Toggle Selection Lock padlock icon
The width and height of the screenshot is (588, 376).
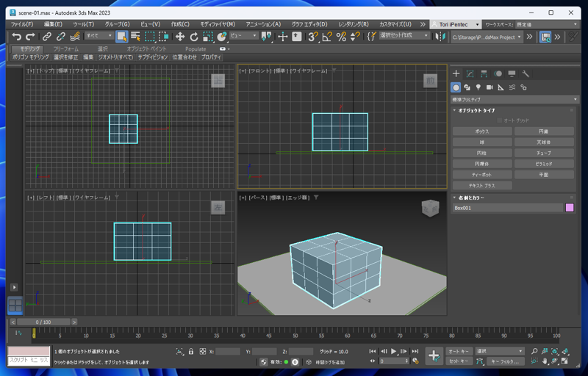click(x=191, y=351)
